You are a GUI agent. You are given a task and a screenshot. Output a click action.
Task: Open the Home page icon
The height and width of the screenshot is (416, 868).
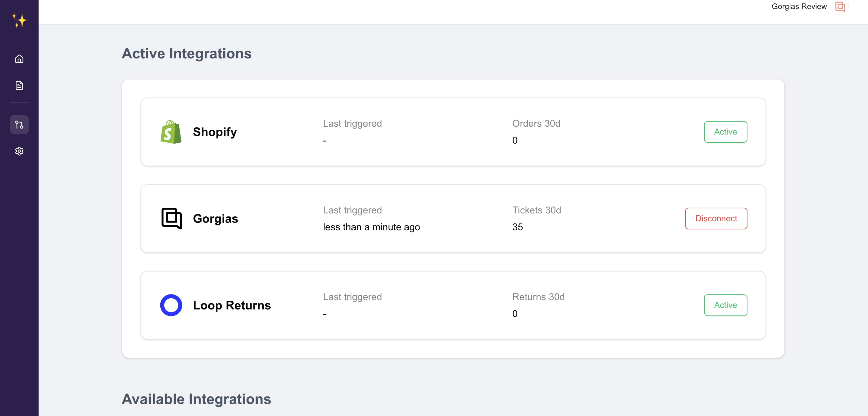coord(19,59)
